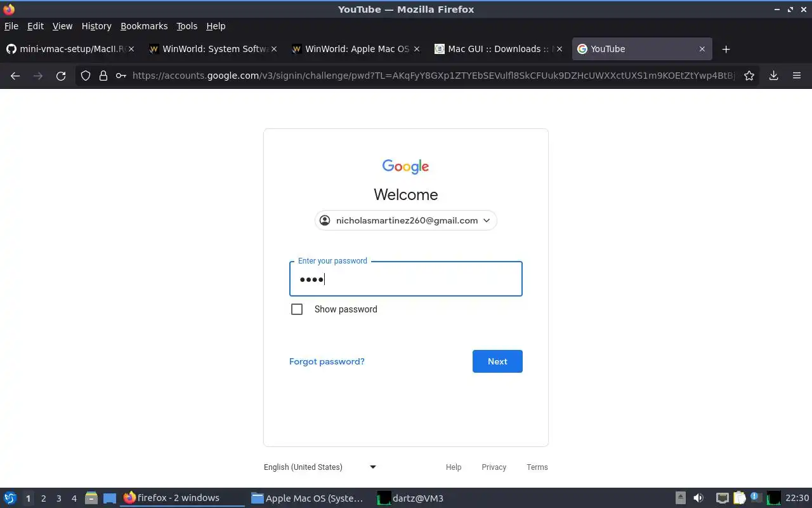Open the Edit menu
The width and height of the screenshot is (812, 508).
[x=36, y=26]
